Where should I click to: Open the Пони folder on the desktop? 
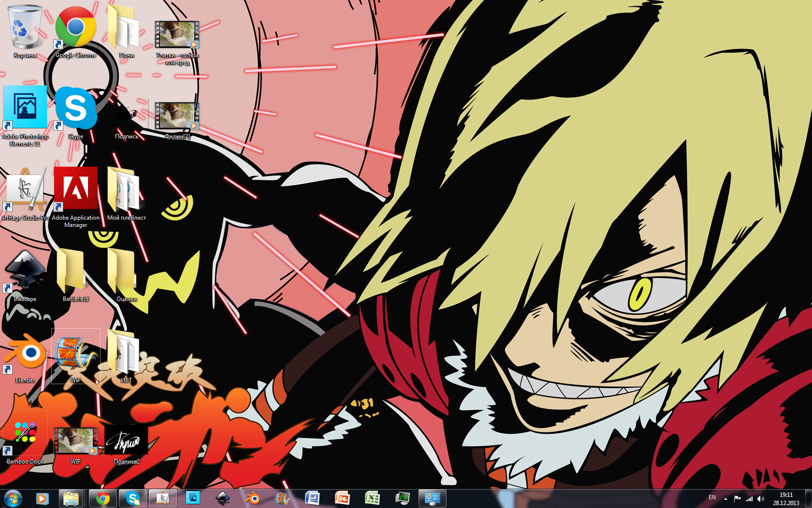coord(127,31)
